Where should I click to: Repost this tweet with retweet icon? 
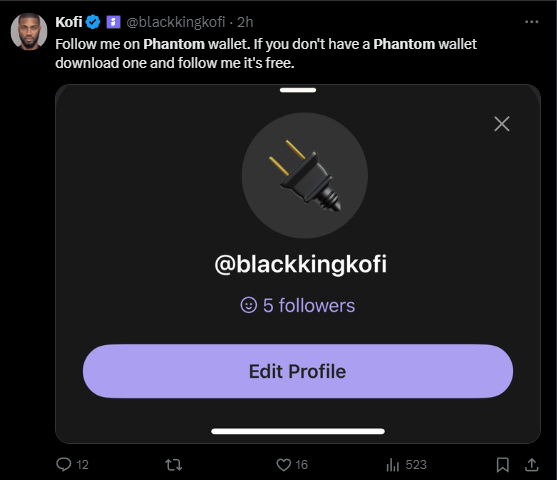174,464
